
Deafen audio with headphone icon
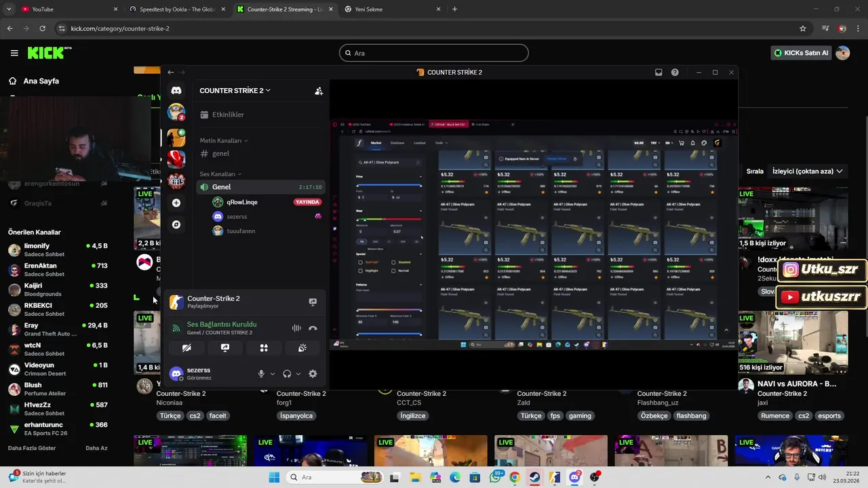tap(287, 373)
